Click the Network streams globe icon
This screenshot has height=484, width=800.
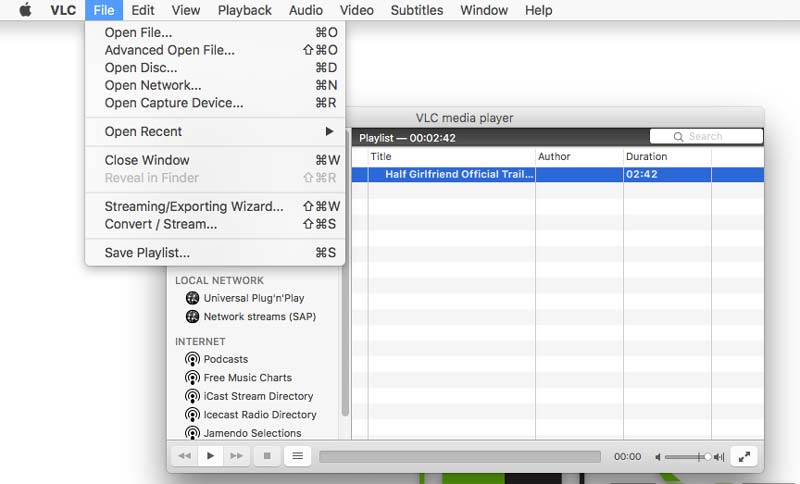(192, 317)
